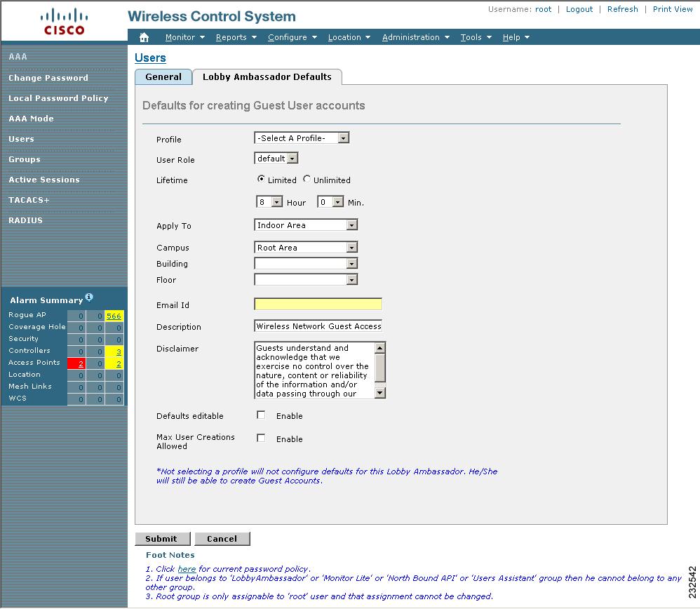Open the Alarm Summary info icon
Screen dimensions: 700x609
89,297
